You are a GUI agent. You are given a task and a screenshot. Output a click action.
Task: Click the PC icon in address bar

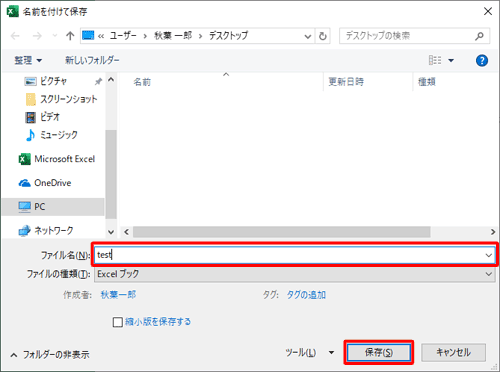(88, 35)
